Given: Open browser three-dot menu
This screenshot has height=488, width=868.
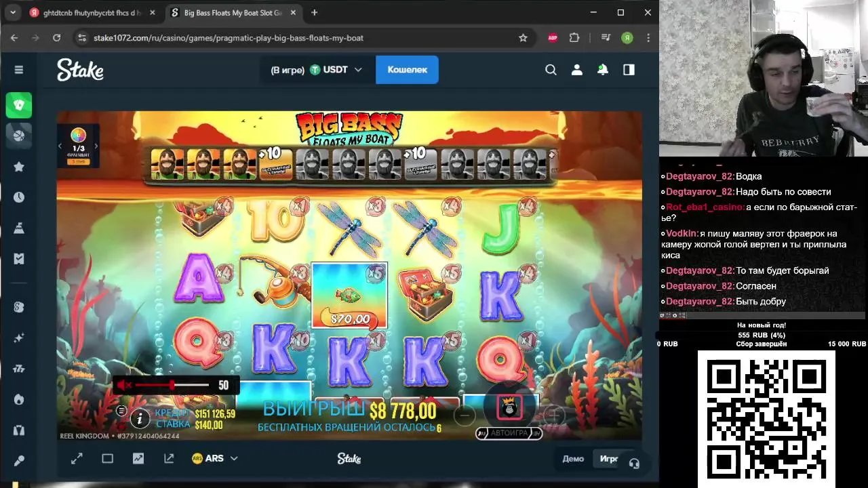Looking at the screenshot, I should tap(649, 38).
